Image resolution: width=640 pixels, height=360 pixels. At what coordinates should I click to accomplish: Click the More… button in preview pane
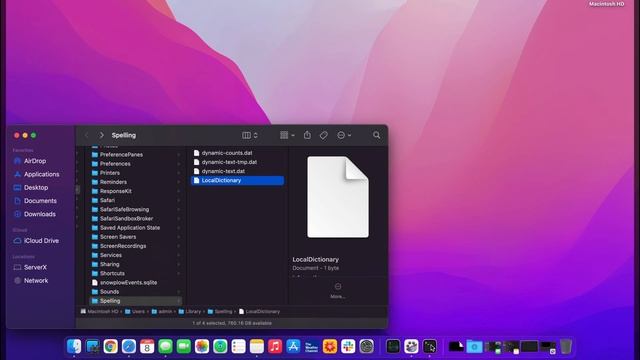coord(338,291)
